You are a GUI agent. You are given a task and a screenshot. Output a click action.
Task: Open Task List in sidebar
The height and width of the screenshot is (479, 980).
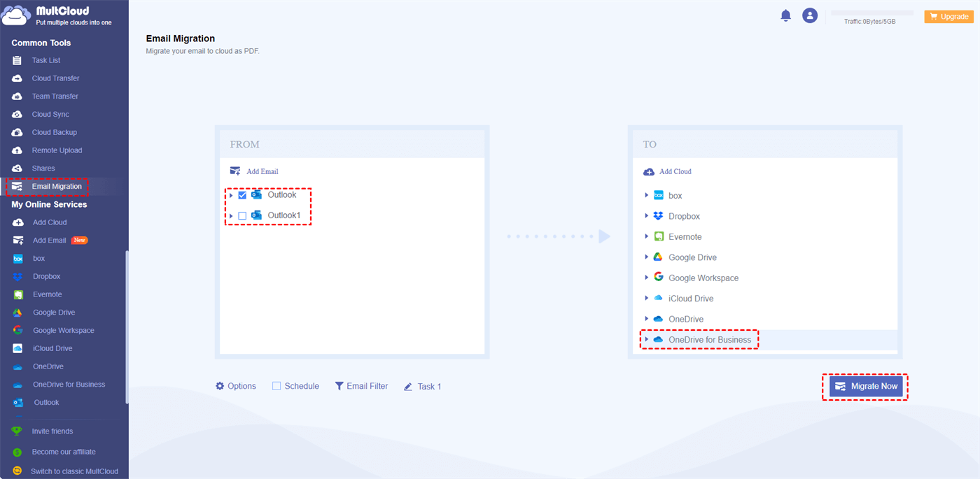[46, 61]
